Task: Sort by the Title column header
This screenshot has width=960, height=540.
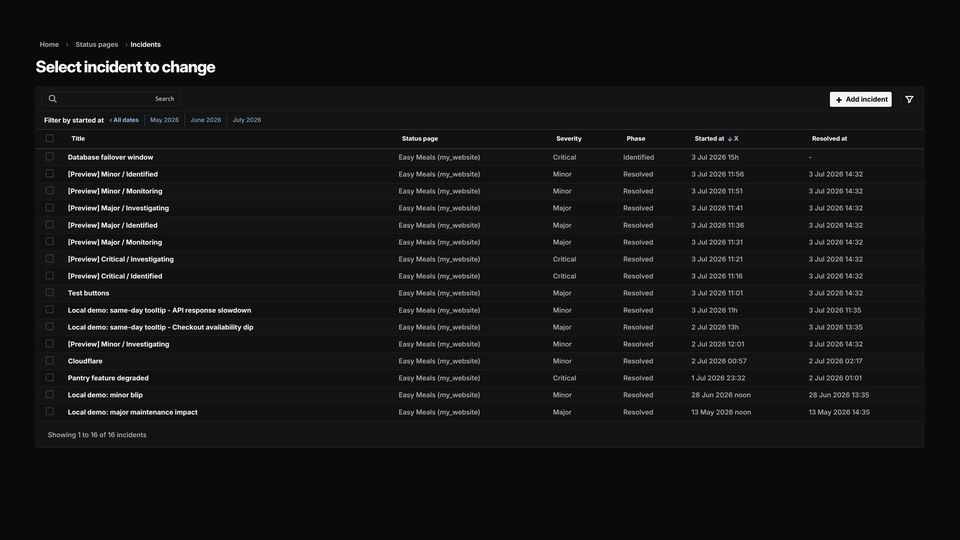Action: click(78, 139)
